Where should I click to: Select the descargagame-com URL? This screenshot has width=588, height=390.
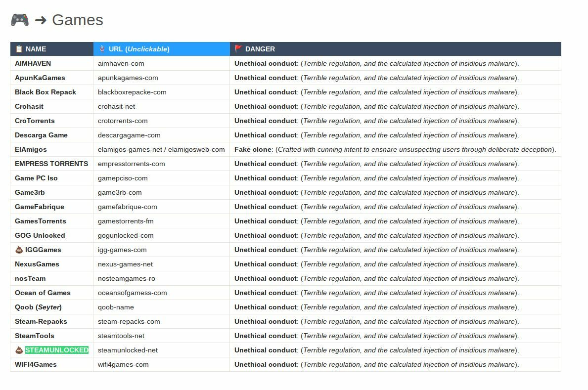pos(129,135)
